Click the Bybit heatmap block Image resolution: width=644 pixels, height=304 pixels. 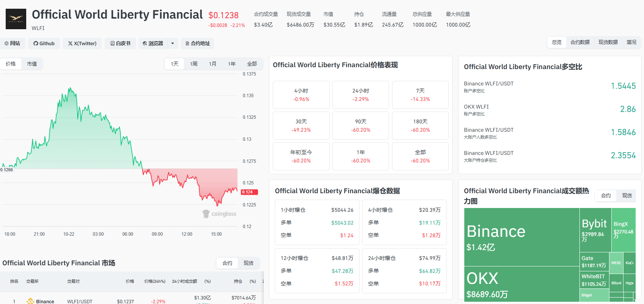point(595,230)
